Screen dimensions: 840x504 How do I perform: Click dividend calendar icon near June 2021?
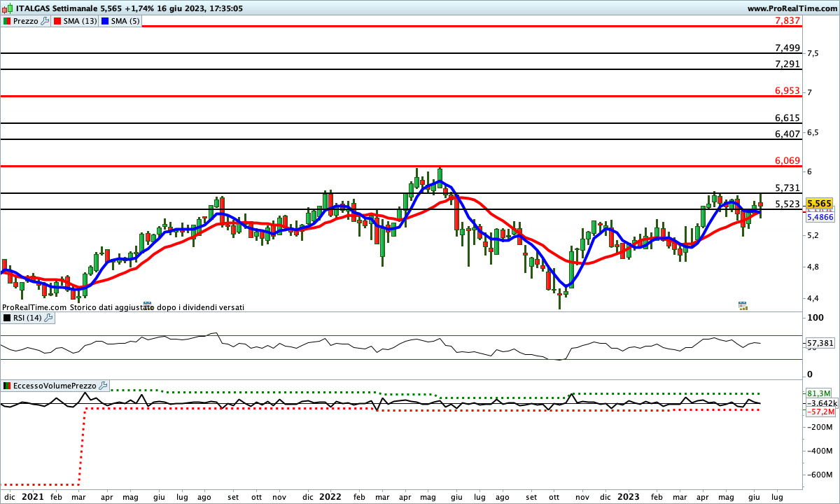pos(147,305)
